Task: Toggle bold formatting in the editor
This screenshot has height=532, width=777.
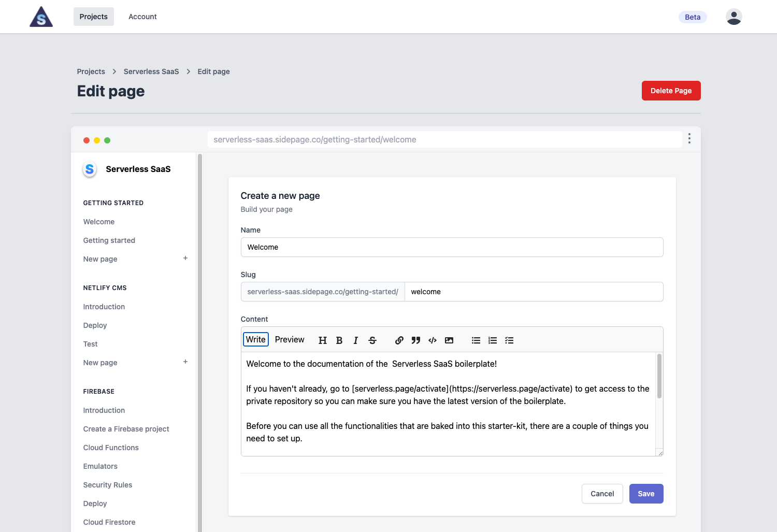Action: point(339,340)
